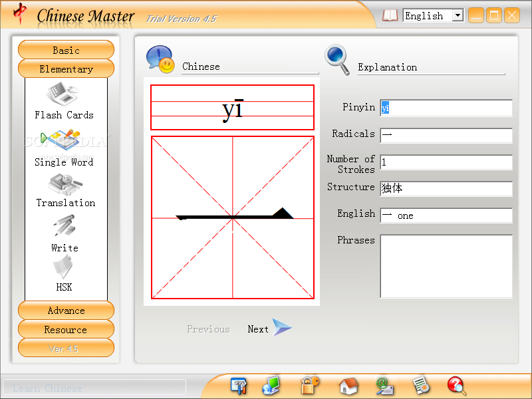The image size is (532, 399).
Task: Click the Pinyin input field
Action: pos(446,108)
